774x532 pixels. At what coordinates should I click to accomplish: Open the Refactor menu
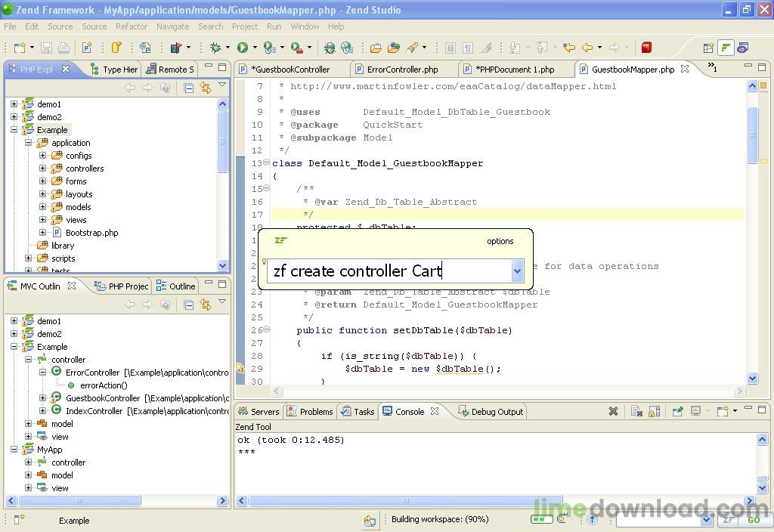click(x=132, y=26)
